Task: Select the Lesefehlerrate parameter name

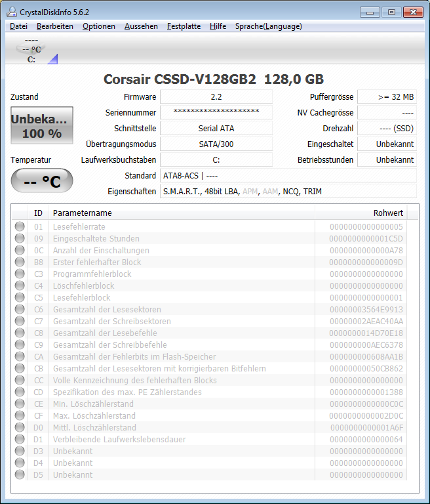Action: 79,227
